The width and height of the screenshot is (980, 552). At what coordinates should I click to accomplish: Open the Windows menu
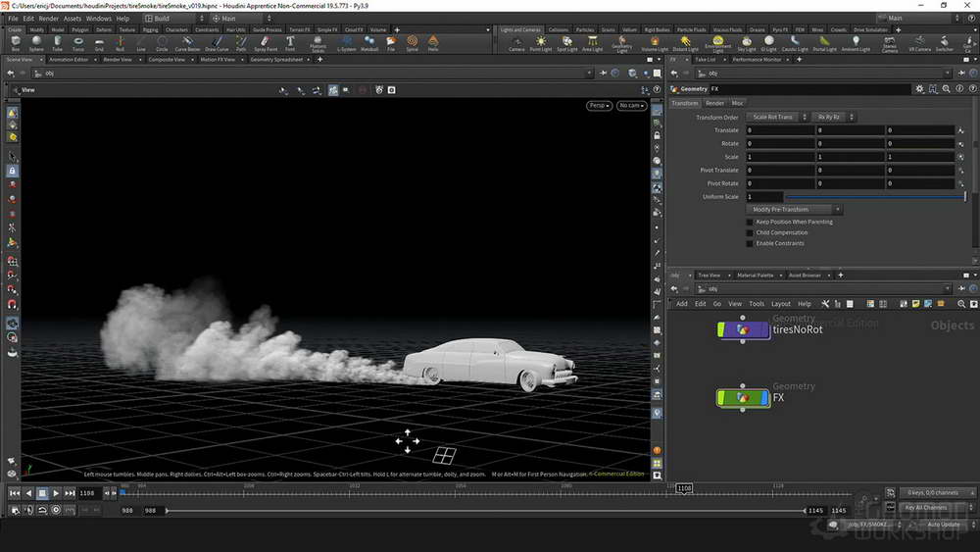tap(98, 18)
